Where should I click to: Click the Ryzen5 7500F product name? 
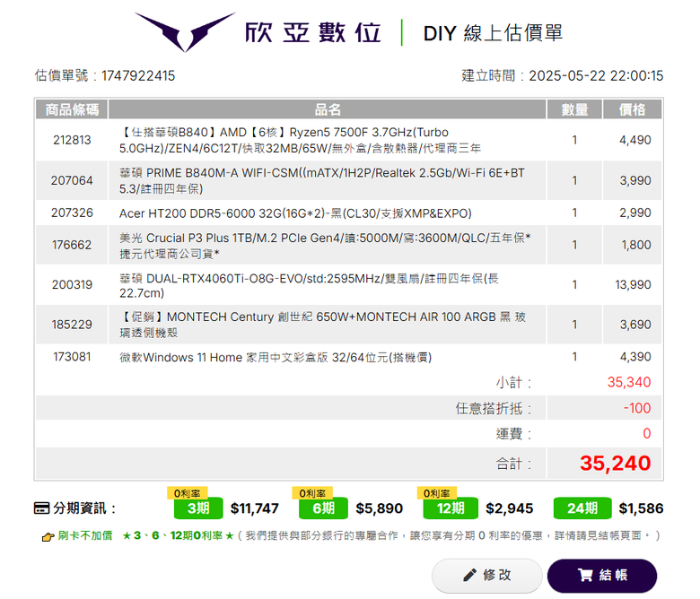(300, 140)
